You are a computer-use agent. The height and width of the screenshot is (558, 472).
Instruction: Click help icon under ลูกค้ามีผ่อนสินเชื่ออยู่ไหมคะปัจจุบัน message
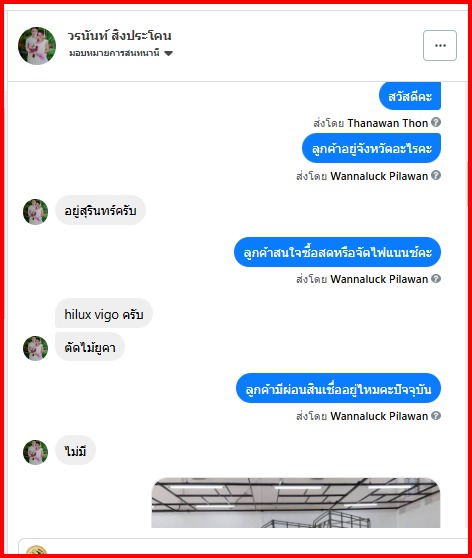[436, 415]
